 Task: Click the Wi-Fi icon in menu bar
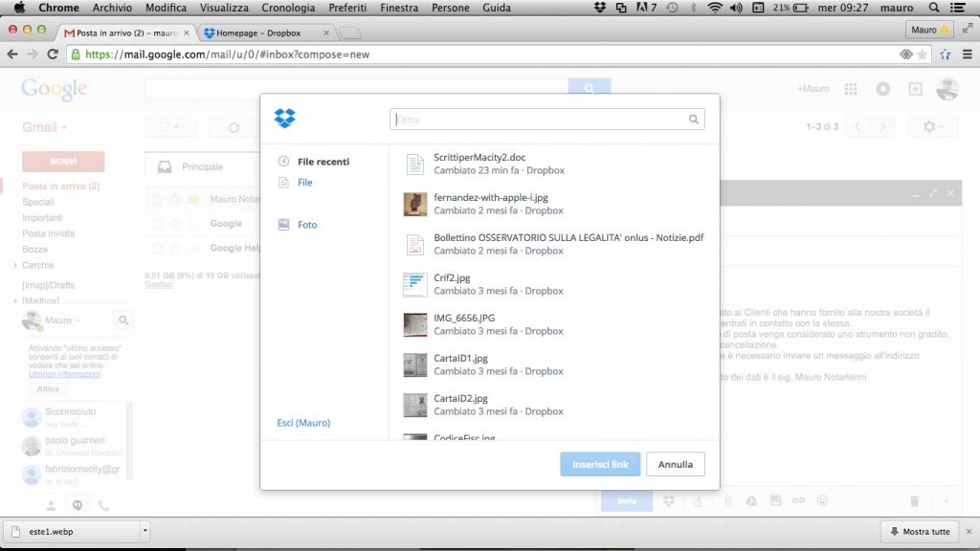click(715, 8)
